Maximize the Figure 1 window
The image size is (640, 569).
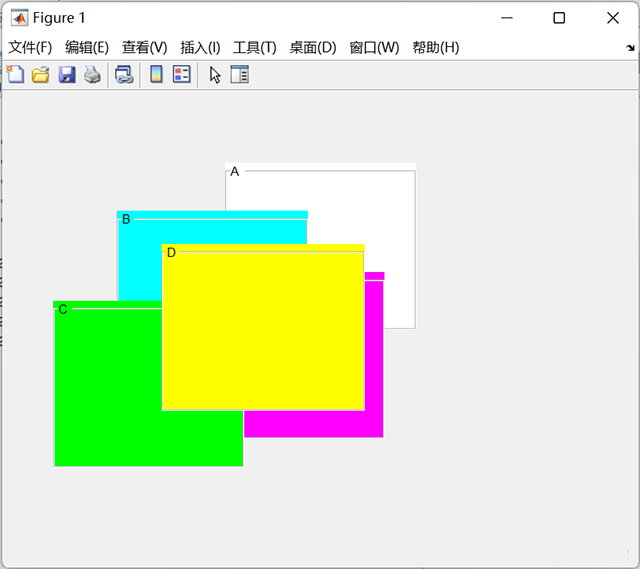pyautogui.click(x=559, y=18)
